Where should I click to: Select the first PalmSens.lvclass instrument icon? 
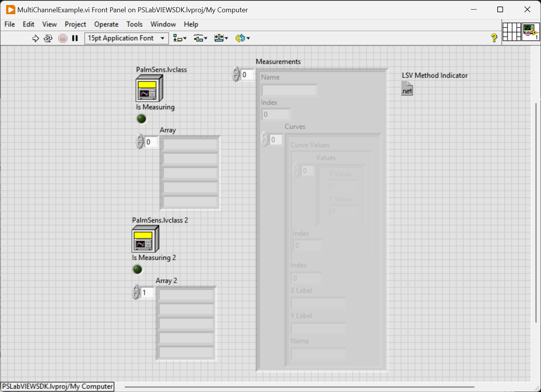[x=149, y=89]
